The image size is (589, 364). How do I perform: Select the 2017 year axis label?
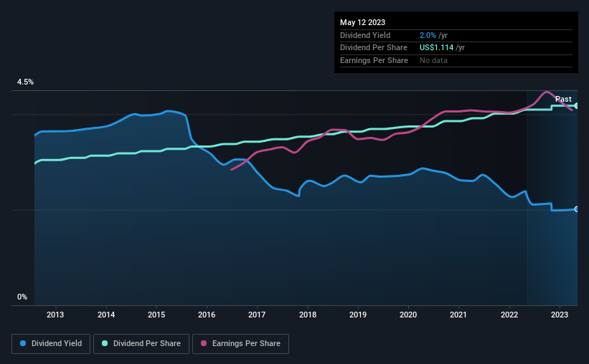(257, 315)
